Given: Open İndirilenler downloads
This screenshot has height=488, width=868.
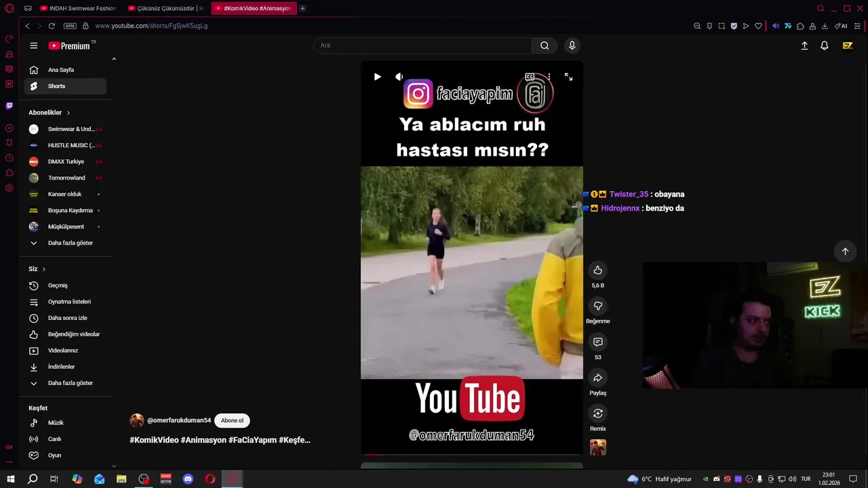Looking at the screenshot, I should pyautogui.click(x=65, y=367).
